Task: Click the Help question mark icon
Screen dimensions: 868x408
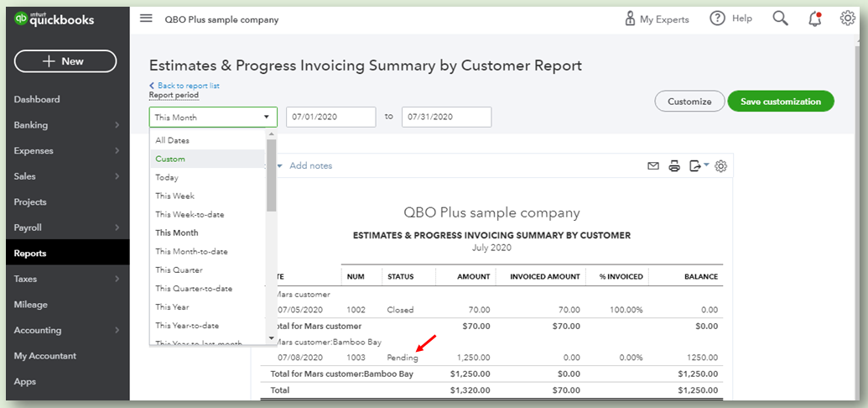Action: click(x=717, y=18)
